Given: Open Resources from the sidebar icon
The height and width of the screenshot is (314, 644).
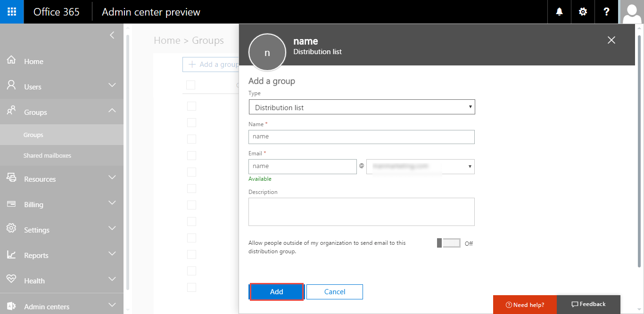Looking at the screenshot, I should [11, 178].
